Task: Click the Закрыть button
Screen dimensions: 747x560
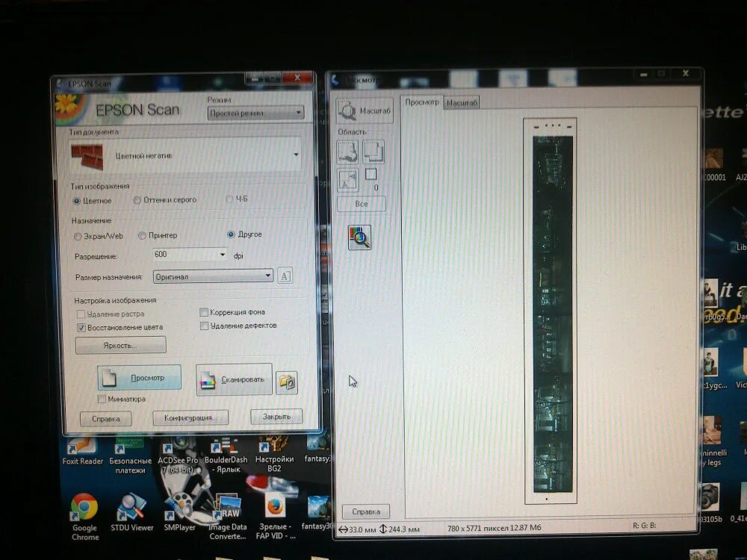Action: tap(276, 416)
